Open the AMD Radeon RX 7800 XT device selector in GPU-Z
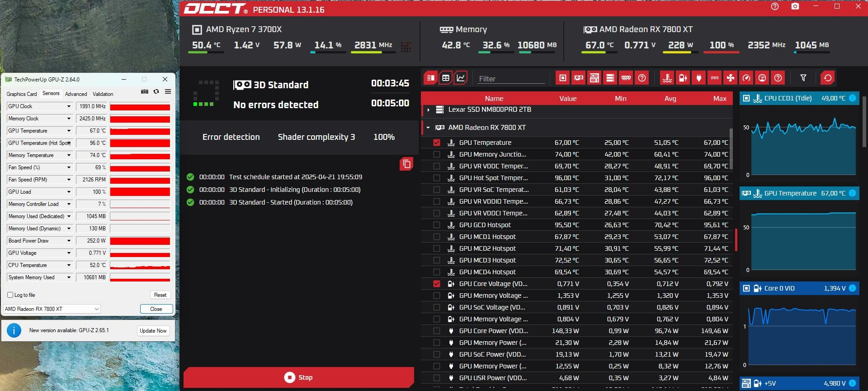This screenshot has width=868, height=391. click(52, 309)
